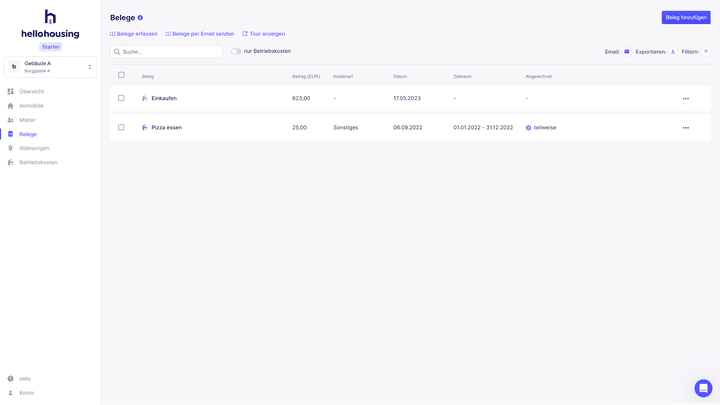Click the Exportieren download icon
720x405 pixels.
(673, 52)
